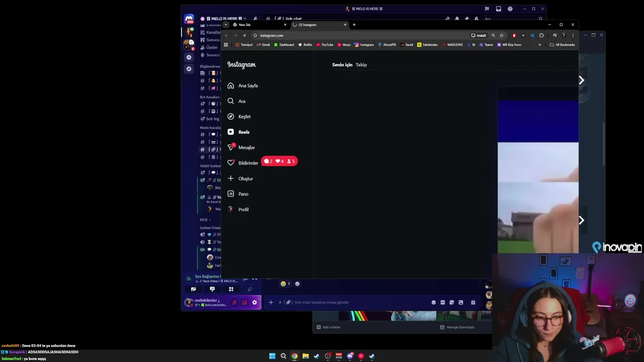Image resolution: width=644 pixels, height=362 pixels.
Task: Open Discord help question mark icon
Action: pyautogui.click(x=510, y=9)
